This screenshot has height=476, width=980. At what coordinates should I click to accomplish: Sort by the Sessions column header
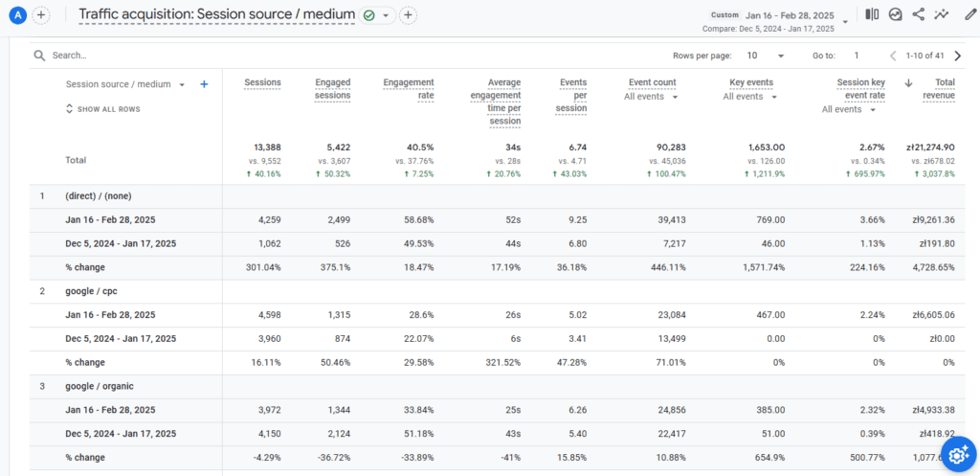[x=262, y=82]
